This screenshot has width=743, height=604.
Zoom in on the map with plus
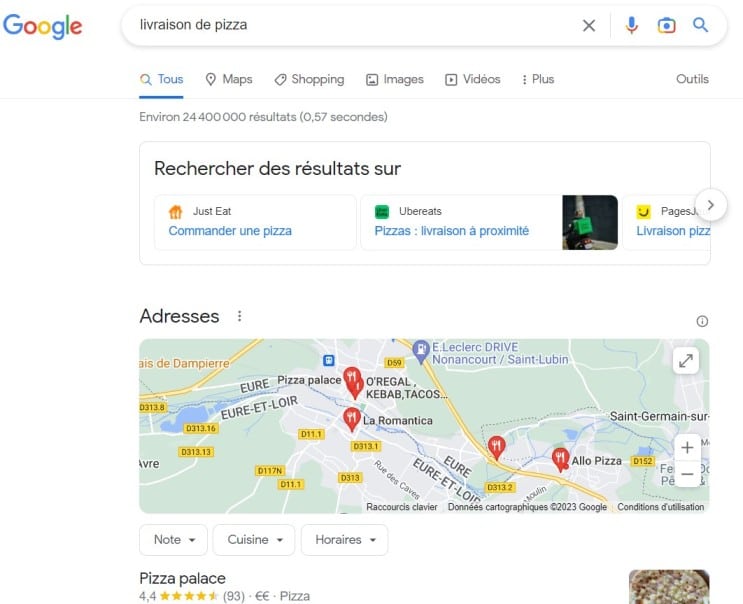click(x=687, y=447)
